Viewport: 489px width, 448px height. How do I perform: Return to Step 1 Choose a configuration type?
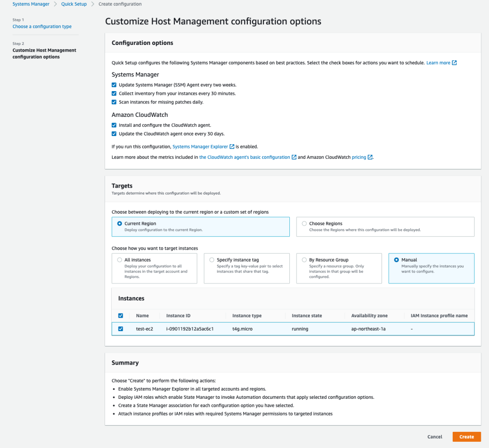click(42, 27)
